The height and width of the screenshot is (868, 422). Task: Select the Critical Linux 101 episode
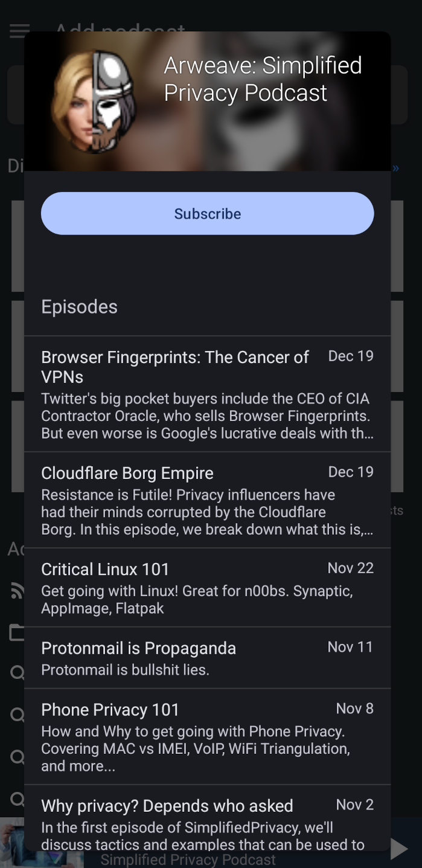[x=105, y=569]
